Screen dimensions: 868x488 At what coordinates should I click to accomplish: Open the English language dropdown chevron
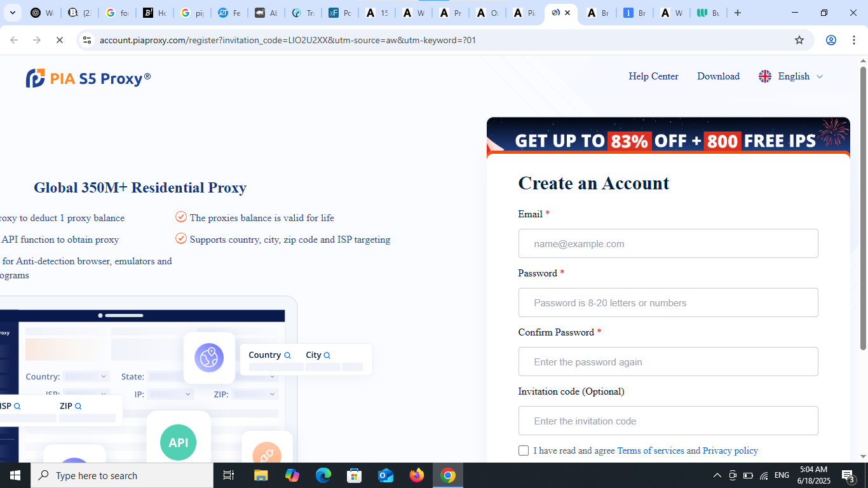pyautogui.click(x=820, y=76)
